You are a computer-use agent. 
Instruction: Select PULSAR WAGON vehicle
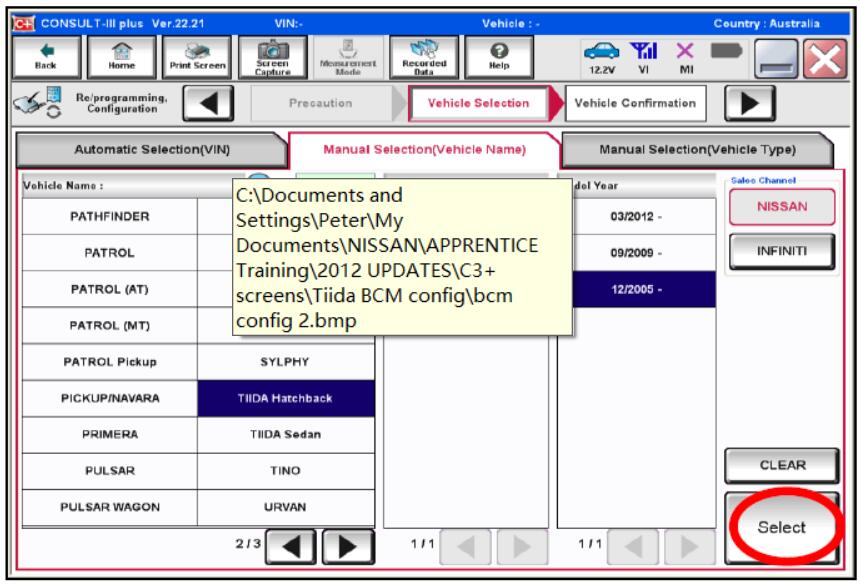pyautogui.click(x=110, y=507)
